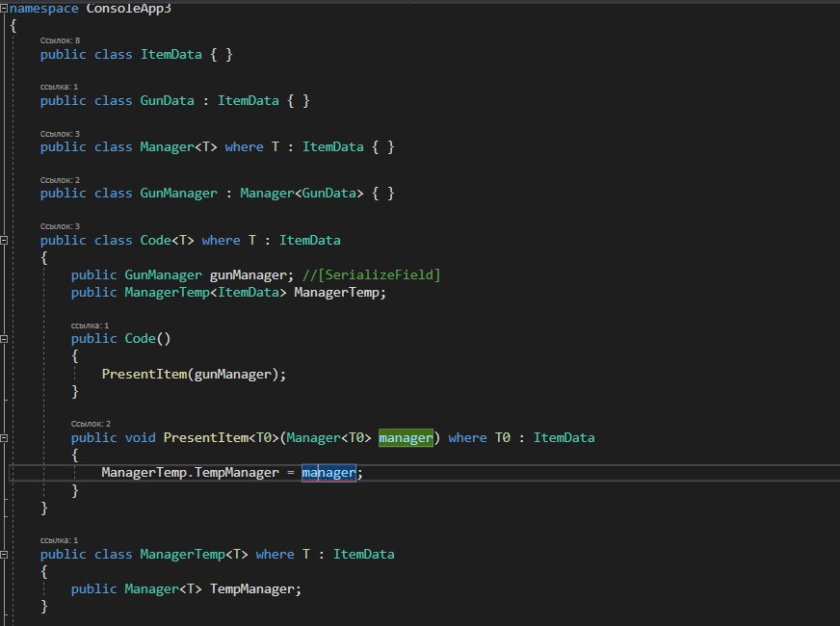Click selected 'manager' in the assignment statement
The width and height of the screenshot is (840, 626).
328,473
